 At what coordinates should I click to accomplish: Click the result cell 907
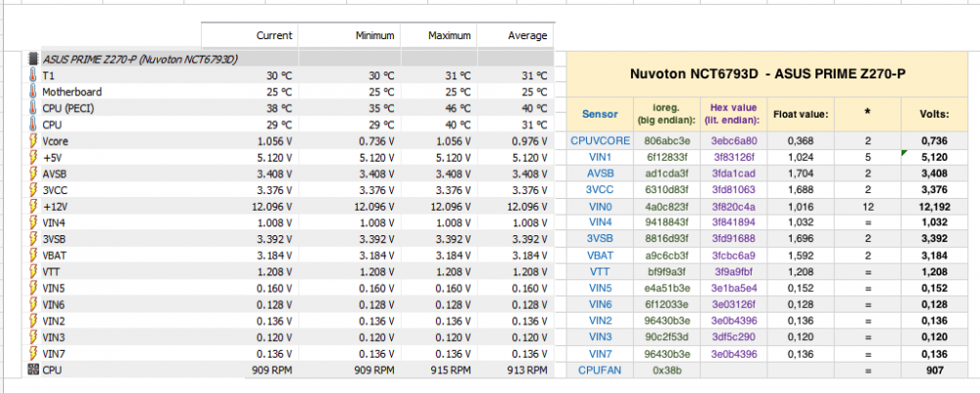point(935,369)
